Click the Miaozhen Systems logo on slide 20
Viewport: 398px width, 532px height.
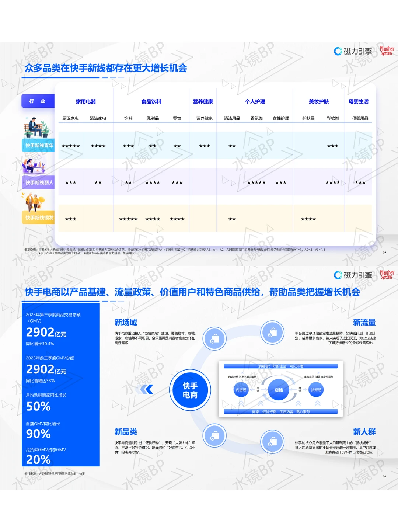coord(387,275)
